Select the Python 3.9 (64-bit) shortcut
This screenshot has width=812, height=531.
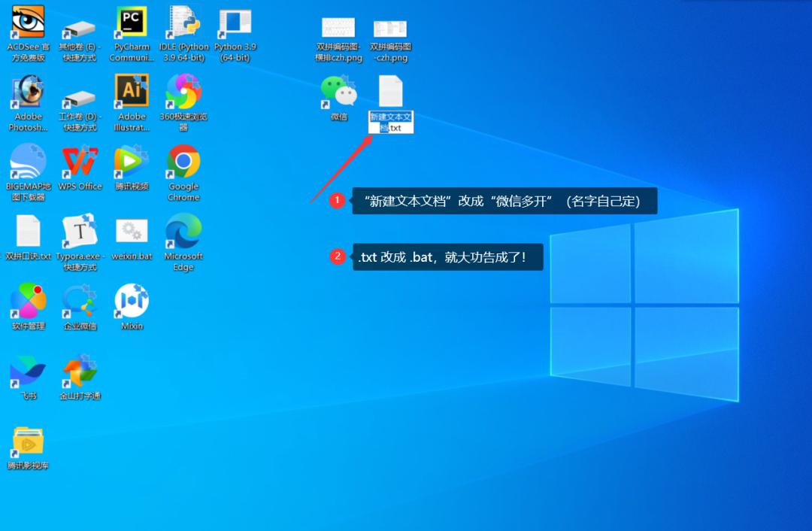pos(234,23)
